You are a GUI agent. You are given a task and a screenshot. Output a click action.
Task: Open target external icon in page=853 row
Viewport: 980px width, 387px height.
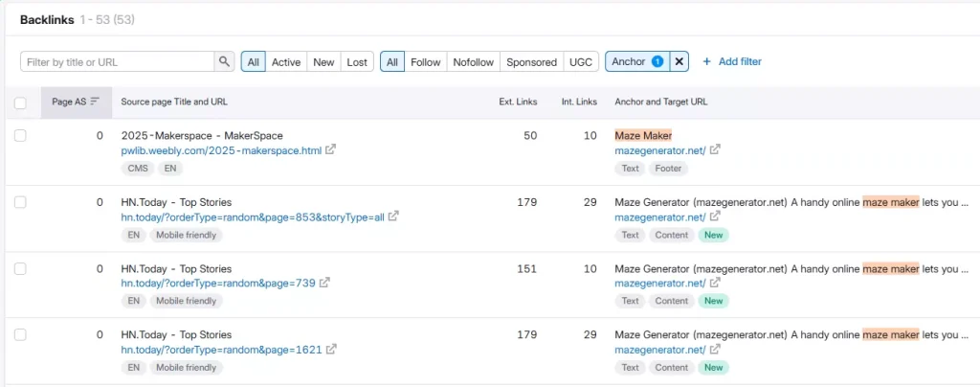[715, 216]
